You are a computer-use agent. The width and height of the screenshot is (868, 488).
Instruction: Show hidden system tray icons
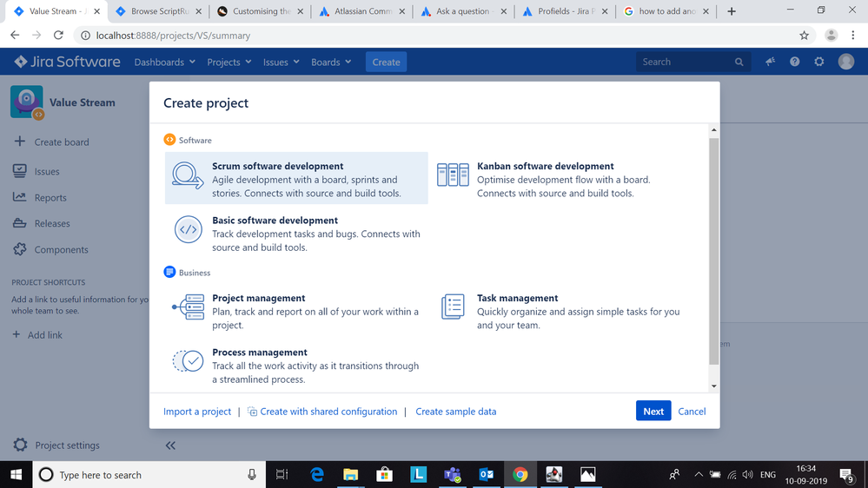[x=699, y=475]
